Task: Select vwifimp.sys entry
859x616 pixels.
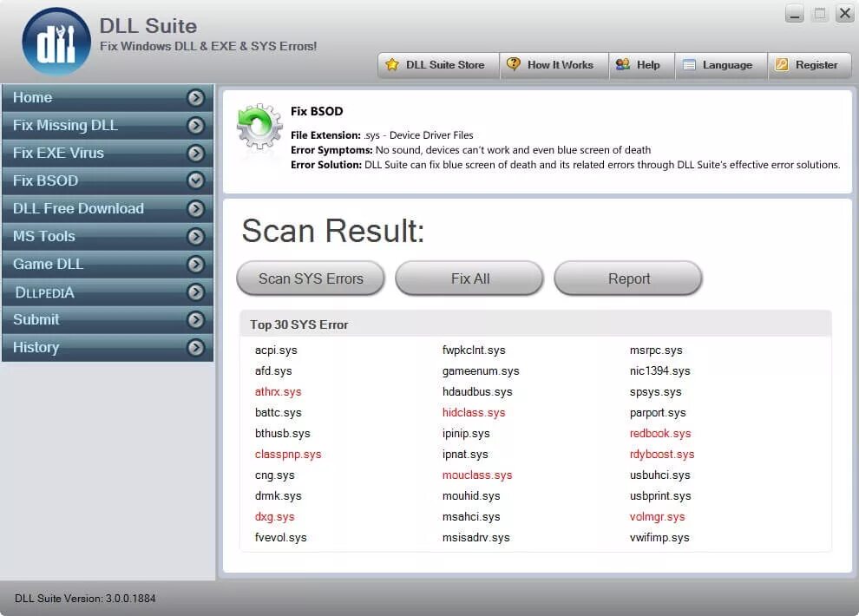Action: tap(659, 538)
